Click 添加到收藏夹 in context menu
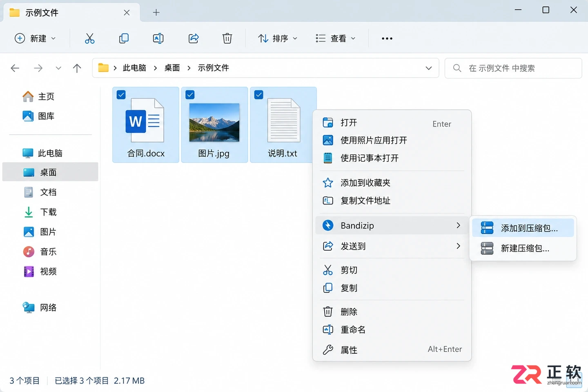Image resolution: width=588 pixels, height=392 pixels. point(392,183)
